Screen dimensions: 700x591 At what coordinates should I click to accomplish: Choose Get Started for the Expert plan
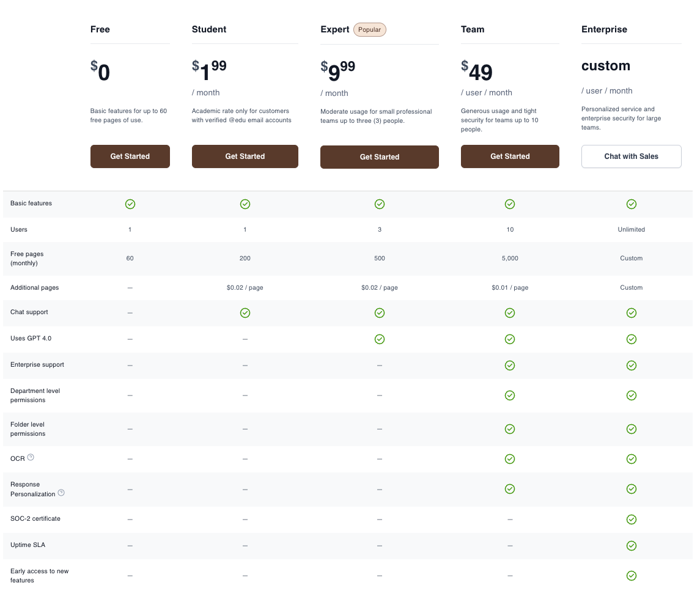point(379,157)
